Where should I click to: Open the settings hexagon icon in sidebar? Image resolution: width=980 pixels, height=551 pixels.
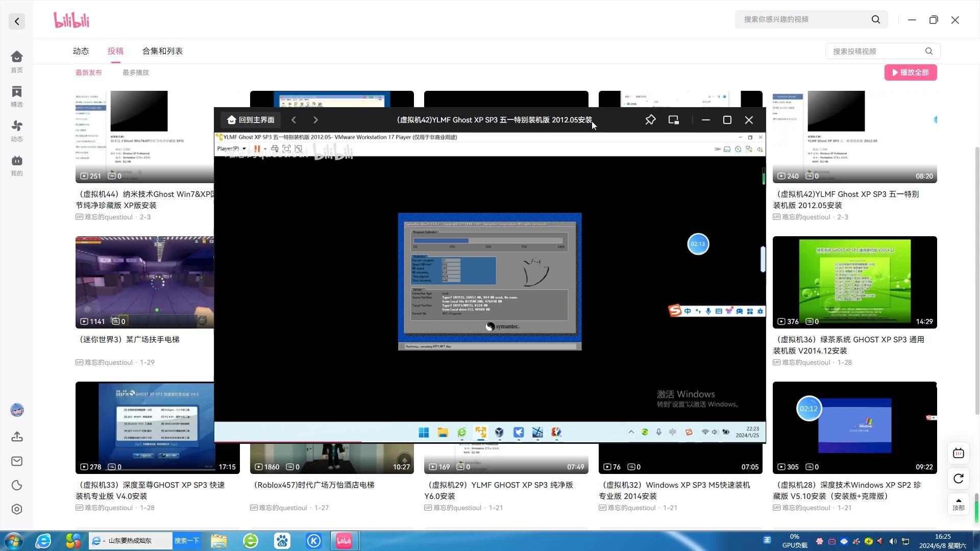pos(17,509)
